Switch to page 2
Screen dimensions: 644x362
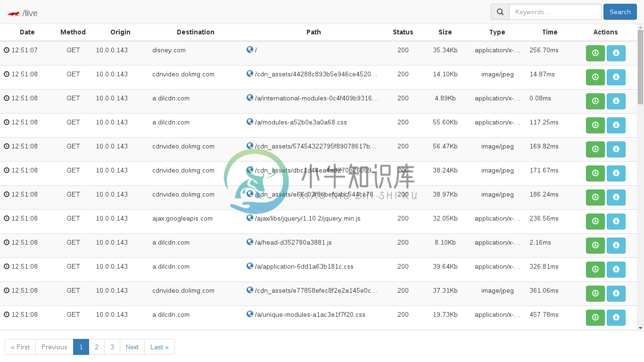97,347
